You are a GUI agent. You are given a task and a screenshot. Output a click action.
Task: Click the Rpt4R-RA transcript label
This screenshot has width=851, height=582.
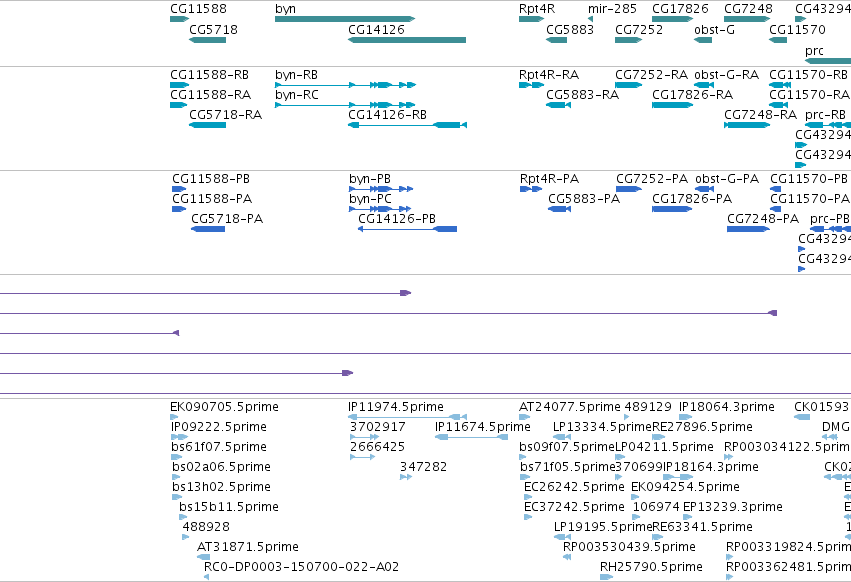pyautogui.click(x=549, y=74)
